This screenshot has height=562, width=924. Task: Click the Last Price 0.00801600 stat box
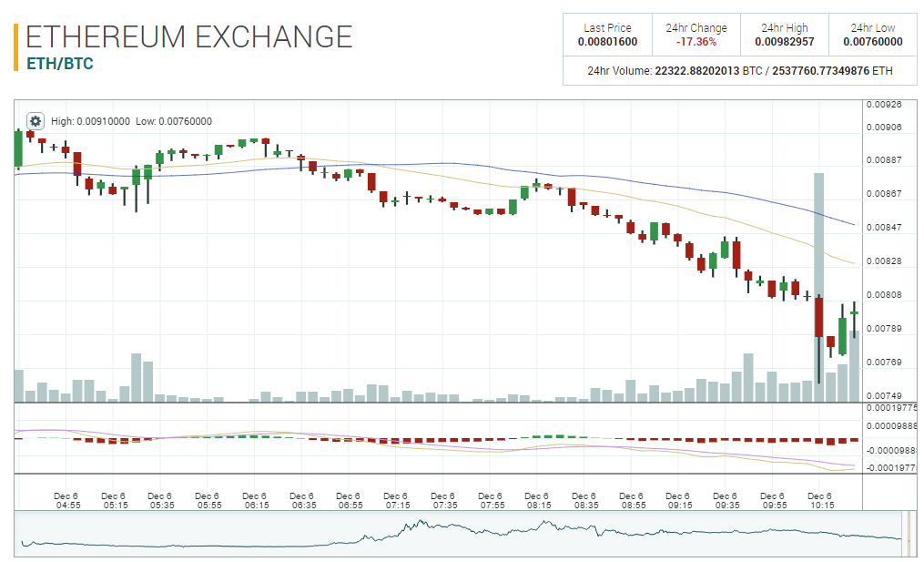pos(608,34)
